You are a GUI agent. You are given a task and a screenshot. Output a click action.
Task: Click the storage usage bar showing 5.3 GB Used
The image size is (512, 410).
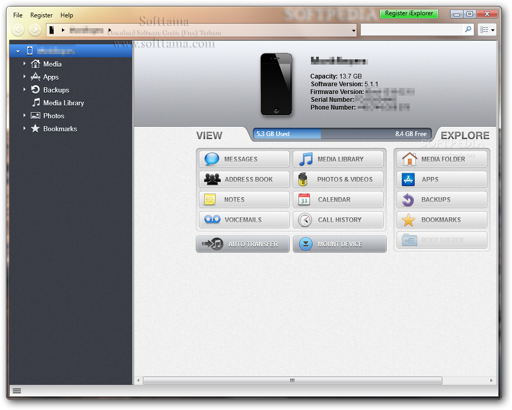tap(342, 134)
